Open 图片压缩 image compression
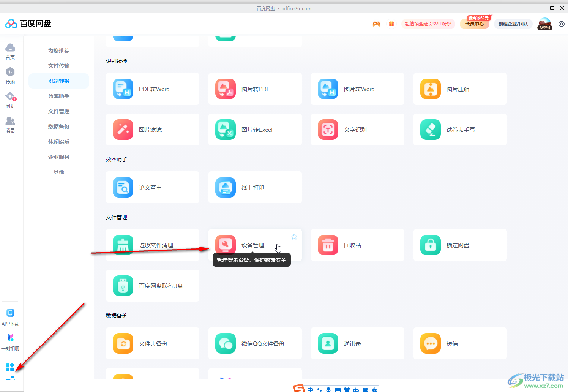 460,89
